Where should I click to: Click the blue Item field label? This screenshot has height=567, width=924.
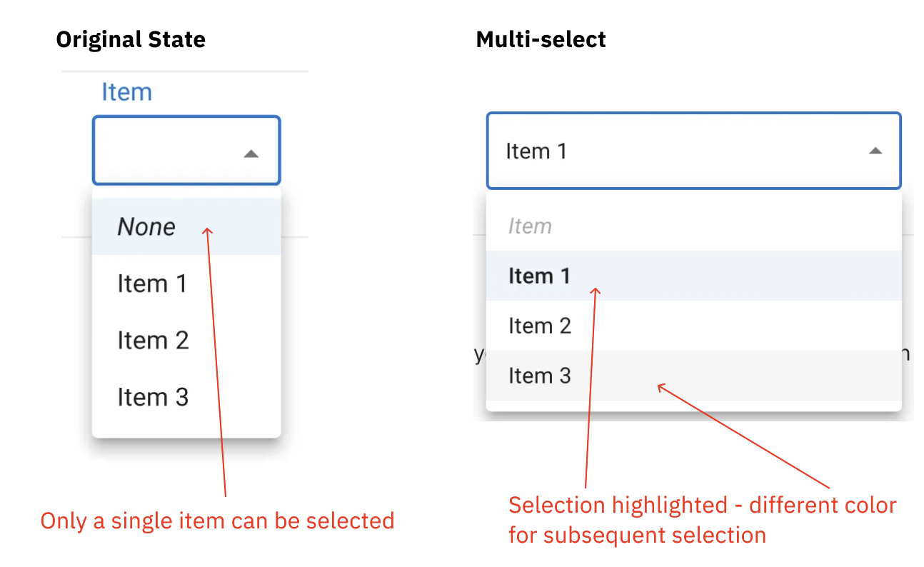coord(126,92)
